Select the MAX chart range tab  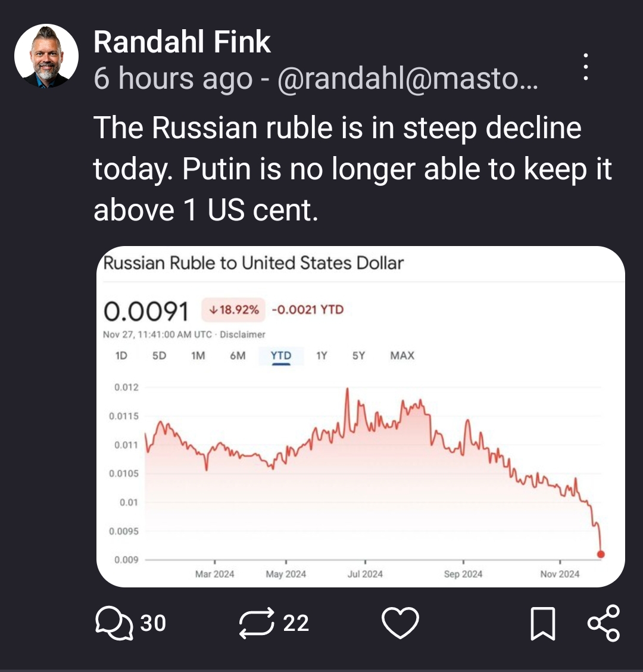[x=402, y=356]
